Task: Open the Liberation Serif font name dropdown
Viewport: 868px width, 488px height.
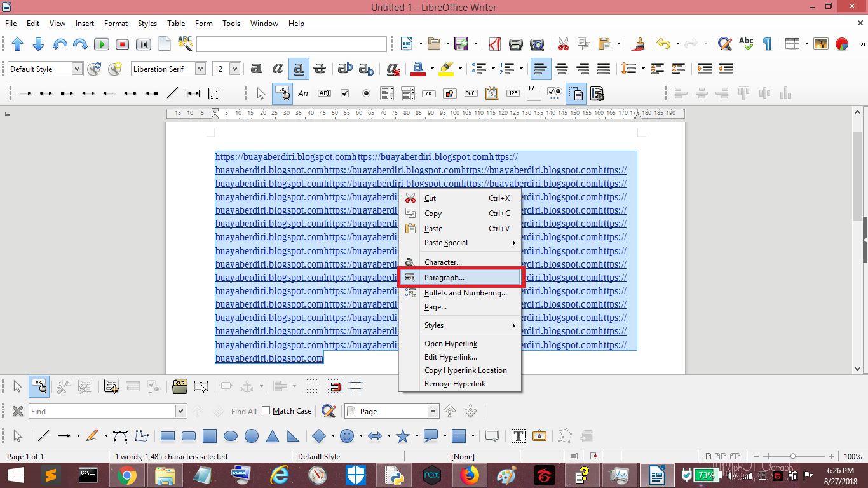Action: 201,69
